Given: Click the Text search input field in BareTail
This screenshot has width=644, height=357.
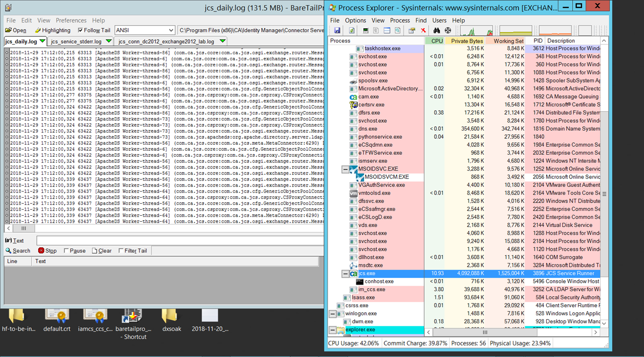Looking at the screenshot, I should [x=180, y=241].
